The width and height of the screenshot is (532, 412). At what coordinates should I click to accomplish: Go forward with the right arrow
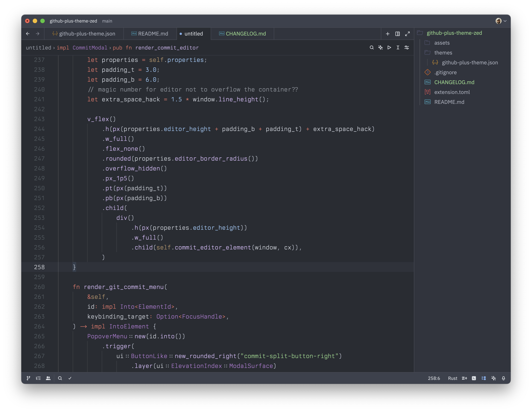click(38, 34)
